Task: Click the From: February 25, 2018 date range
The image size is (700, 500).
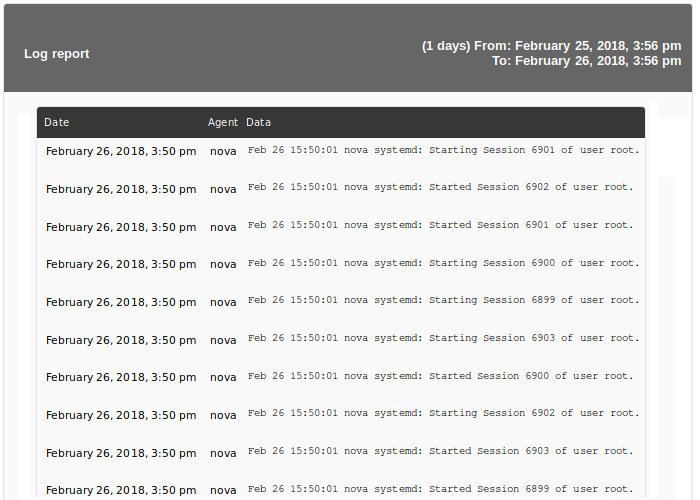Action: pyautogui.click(x=551, y=46)
